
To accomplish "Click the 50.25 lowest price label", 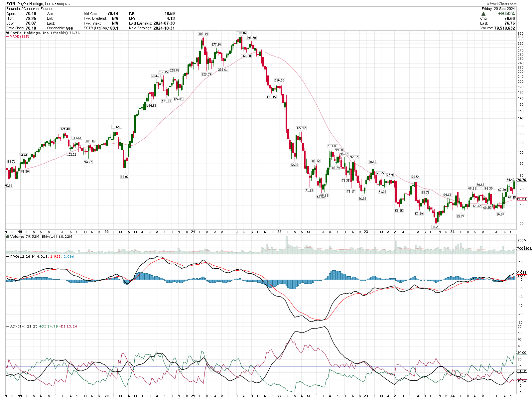I will point(435,227).
